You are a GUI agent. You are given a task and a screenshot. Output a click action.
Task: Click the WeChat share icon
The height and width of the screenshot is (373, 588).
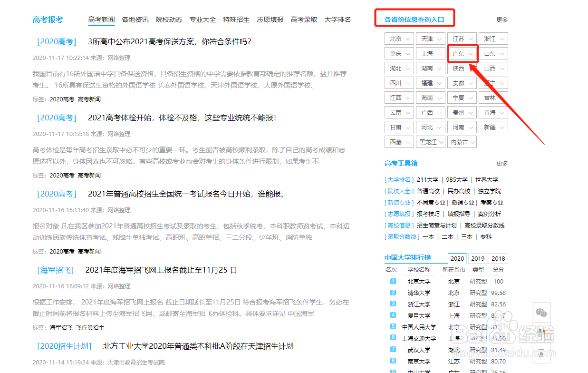click(541, 313)
